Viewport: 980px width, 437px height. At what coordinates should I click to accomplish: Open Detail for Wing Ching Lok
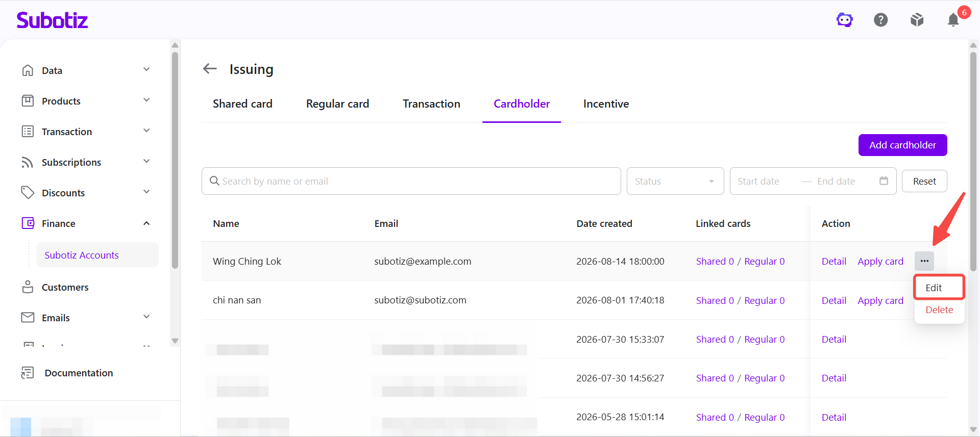(x=834, y=261)
